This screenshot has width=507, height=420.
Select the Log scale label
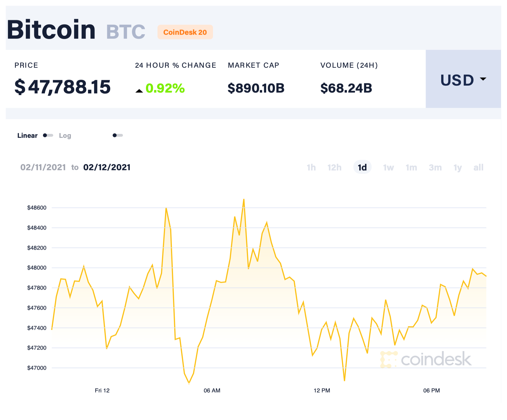click(x=65, y=136)
